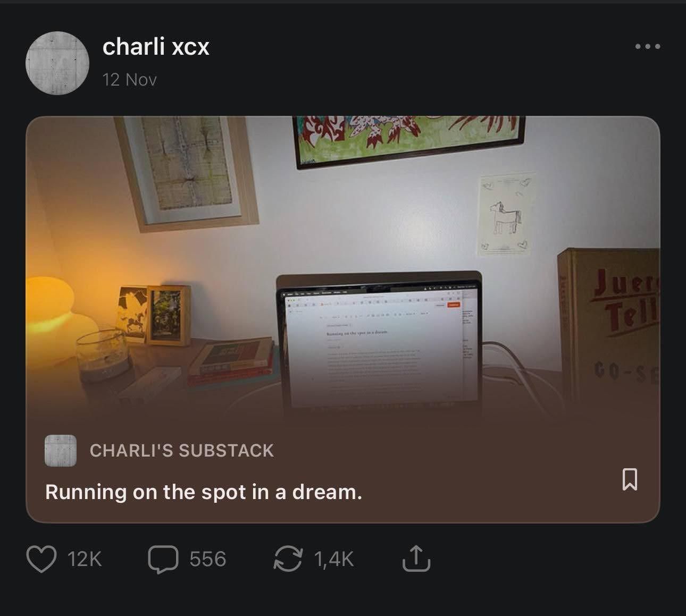Click the small Charli's Substack publication logo
Image resolution: width=686 pixels, height=616 pixels.
[61, 451]
